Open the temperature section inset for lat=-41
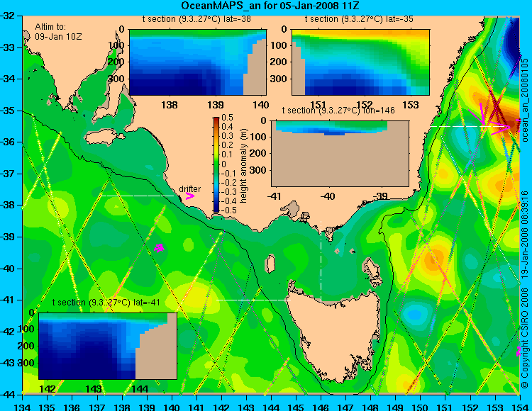Image resolution: width=532 pixels, height=411 pixels. 108,346
